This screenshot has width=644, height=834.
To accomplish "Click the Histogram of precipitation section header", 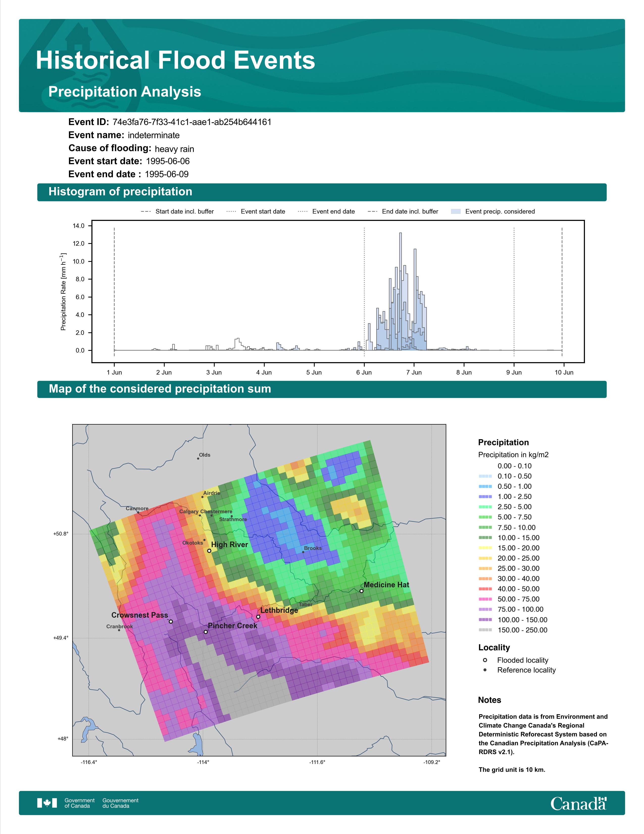I will (x=321, y=192).
